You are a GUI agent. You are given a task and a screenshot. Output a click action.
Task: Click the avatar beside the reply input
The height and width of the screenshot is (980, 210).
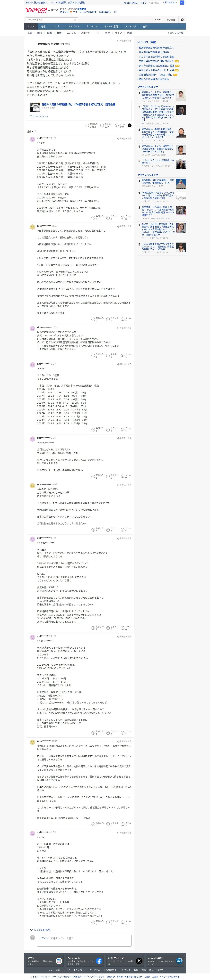pyautogui.click(x=32, y=938)
